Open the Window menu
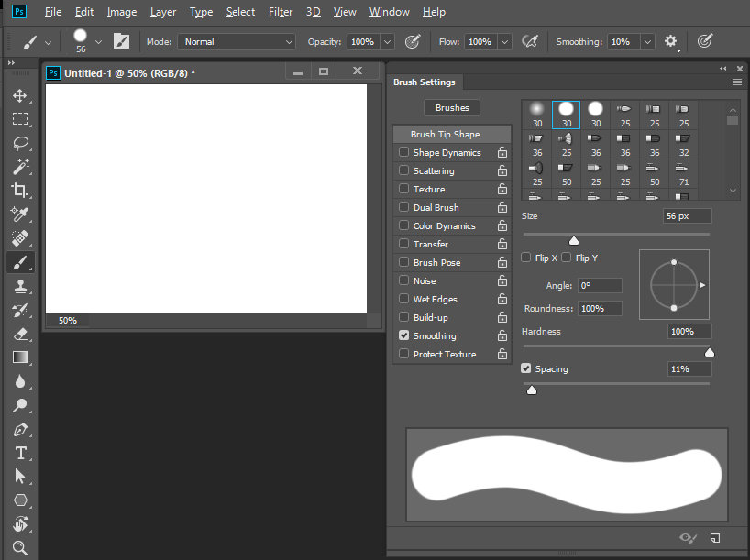Image resolution: width=750 pixels, height=560 pixels. pyautogui.click(x=390, y=12)
